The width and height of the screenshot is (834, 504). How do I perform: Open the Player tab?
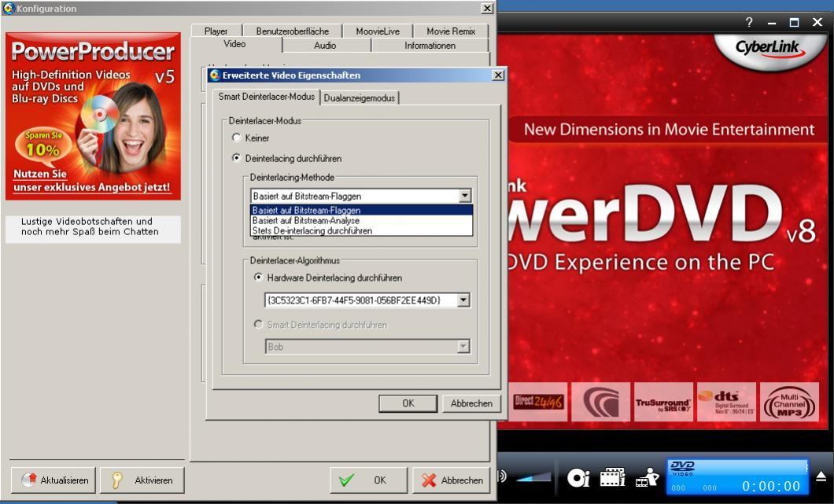pos(216,31)
